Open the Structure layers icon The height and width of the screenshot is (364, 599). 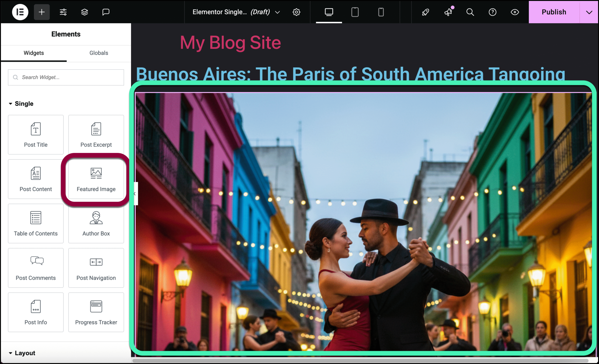(84, 12)
